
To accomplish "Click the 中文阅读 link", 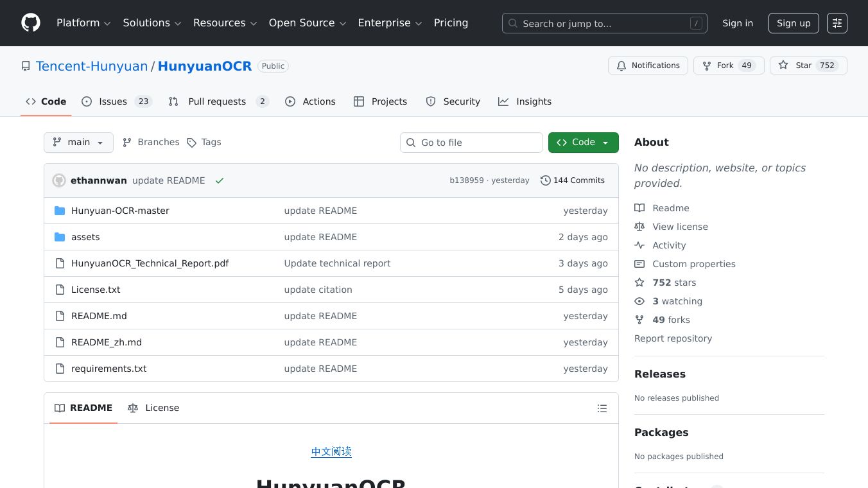I will coord(331,451).
